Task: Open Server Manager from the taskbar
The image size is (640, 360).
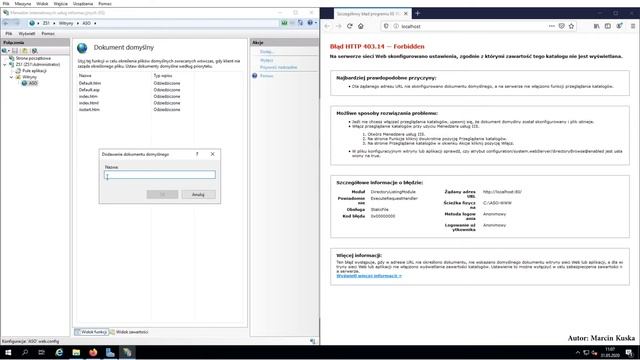Action: click(x=110, y=352)
